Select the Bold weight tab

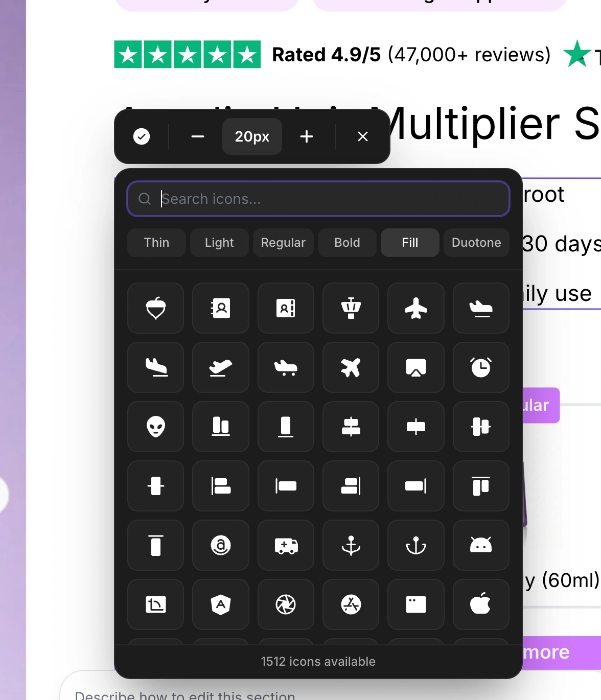click(x=348, y=243)
